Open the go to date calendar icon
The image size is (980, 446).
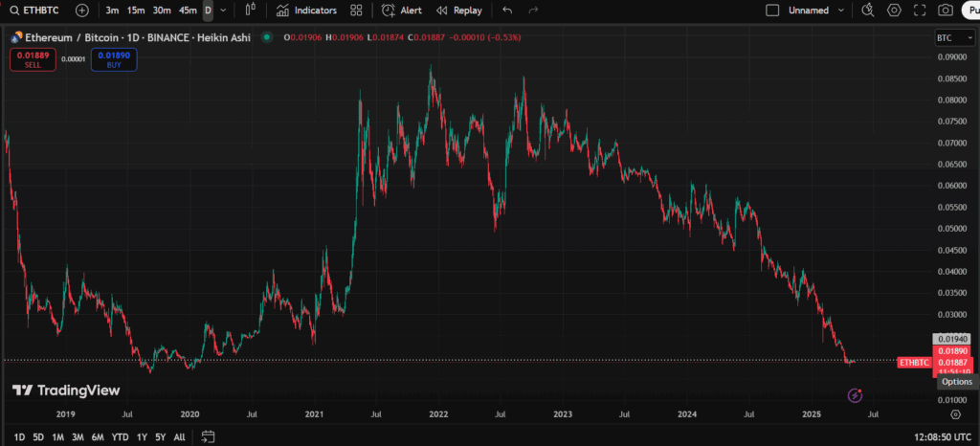pyautogui.click(x=208, y=437)
